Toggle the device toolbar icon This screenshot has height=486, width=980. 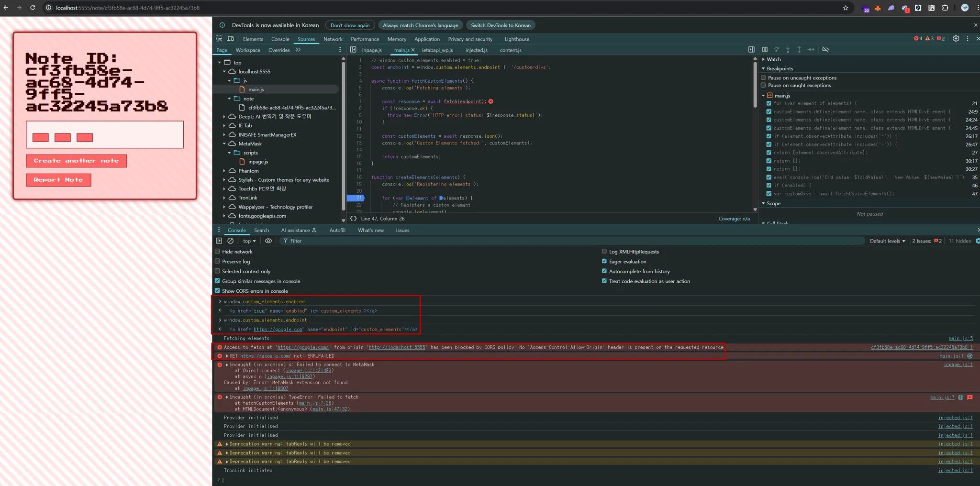point(231,39)
